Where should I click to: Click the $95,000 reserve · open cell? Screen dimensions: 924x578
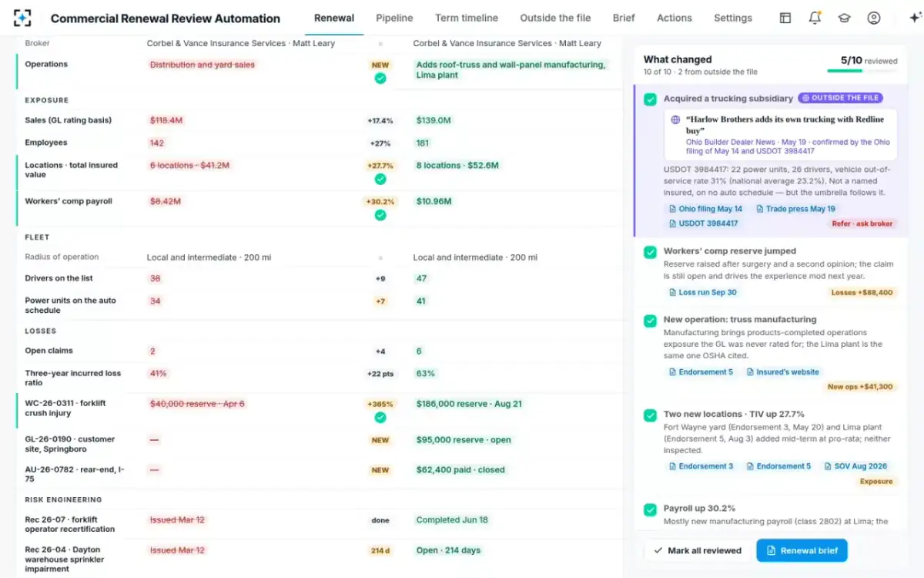464,440
